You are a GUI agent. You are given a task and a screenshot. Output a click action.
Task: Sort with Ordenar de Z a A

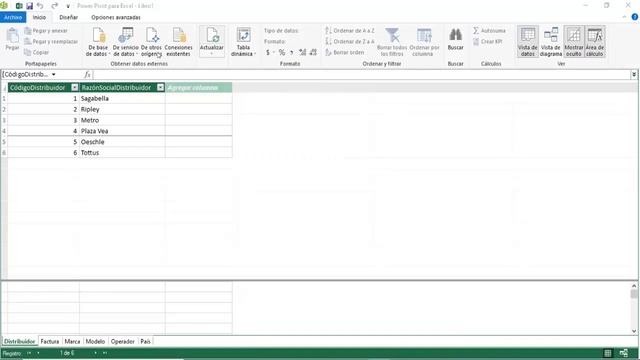pos(350,42)
